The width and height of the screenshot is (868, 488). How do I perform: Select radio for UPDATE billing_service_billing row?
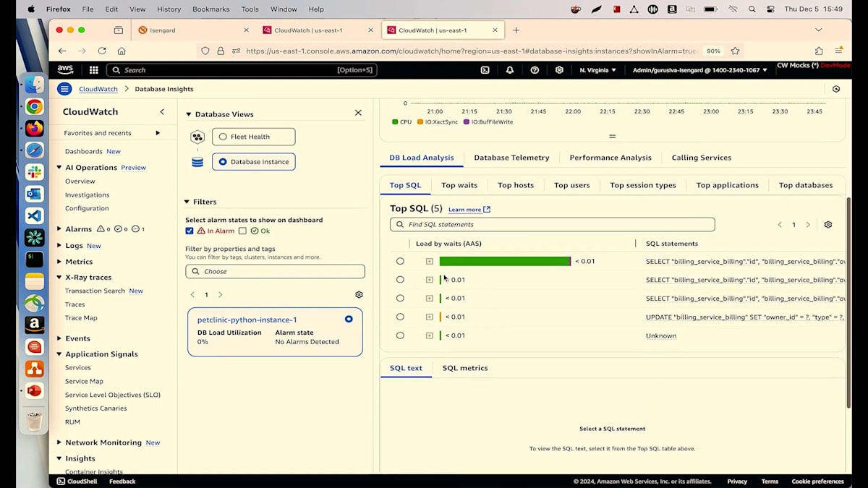(400, 317)
